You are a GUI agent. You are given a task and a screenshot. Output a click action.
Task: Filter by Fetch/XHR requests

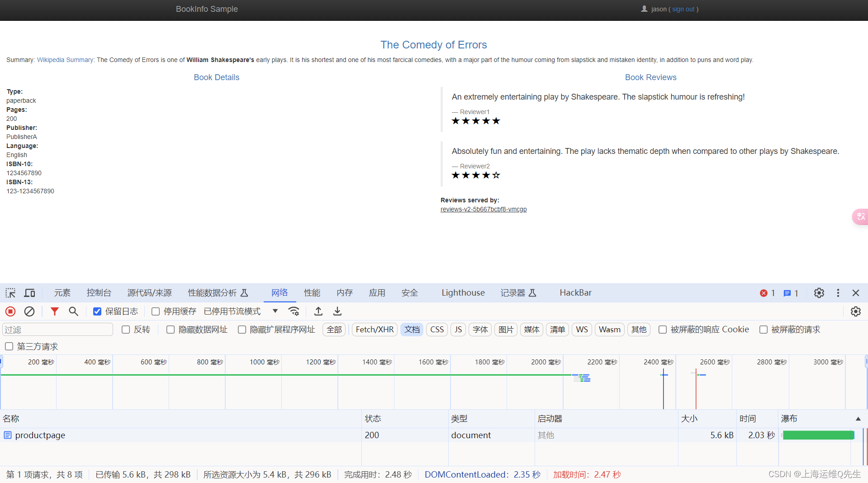375,330
